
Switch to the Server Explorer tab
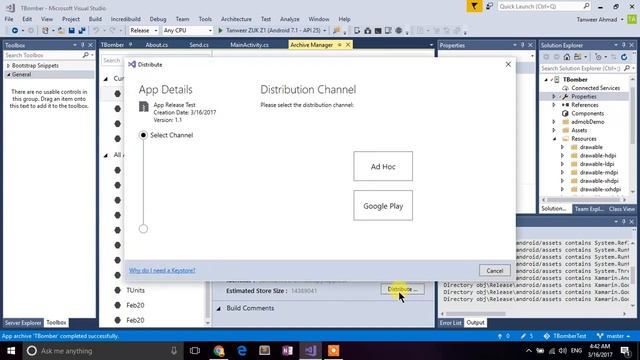click(23, 323)
